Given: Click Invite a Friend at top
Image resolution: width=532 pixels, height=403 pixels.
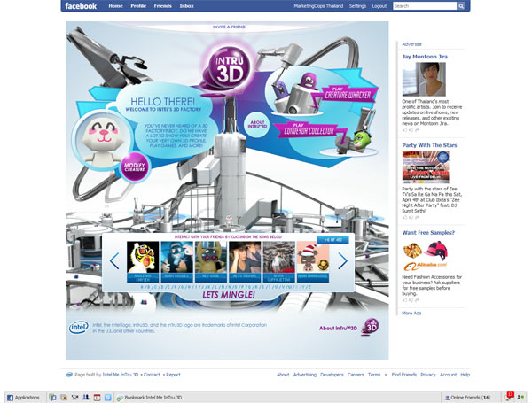Looking at the screenshot, I should pos(229,27).
